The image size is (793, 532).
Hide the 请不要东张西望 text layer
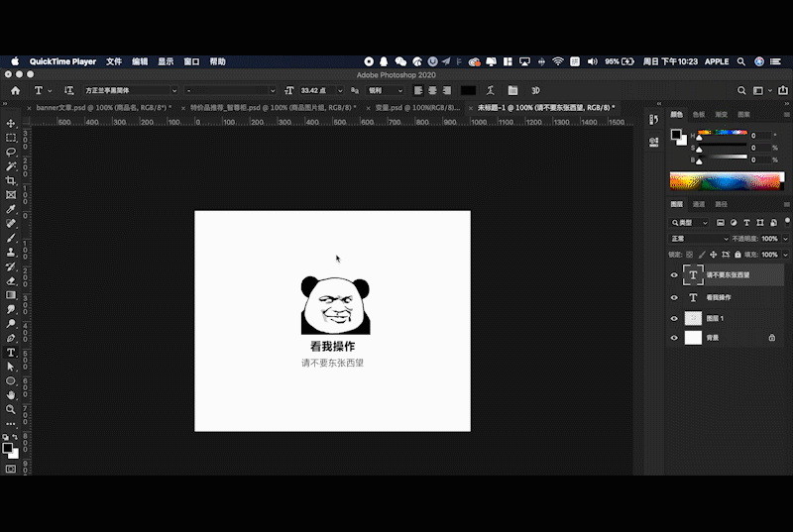[x=674, y=274]
